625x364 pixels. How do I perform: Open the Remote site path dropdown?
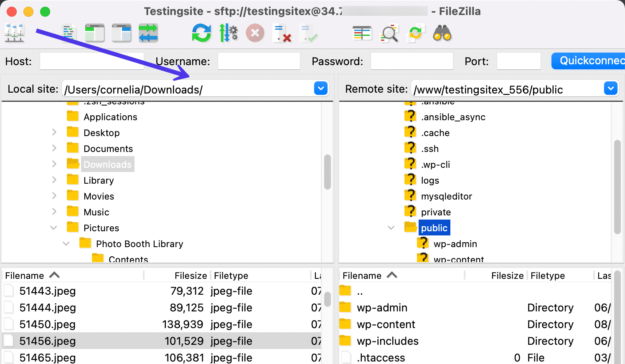610,88
